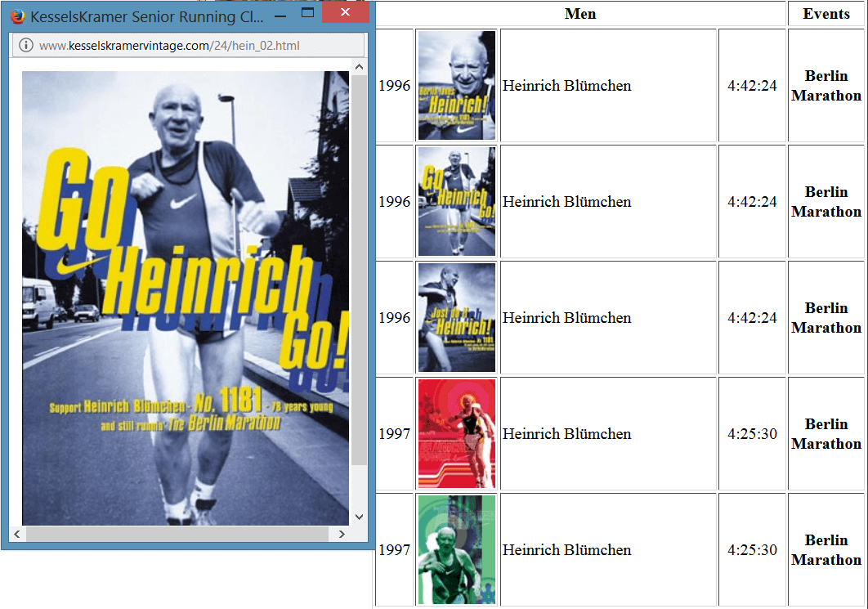Image resolution: width=868 pixels, height=609 pixels.
Task: Click the popup URL address field
Action: 188,46
